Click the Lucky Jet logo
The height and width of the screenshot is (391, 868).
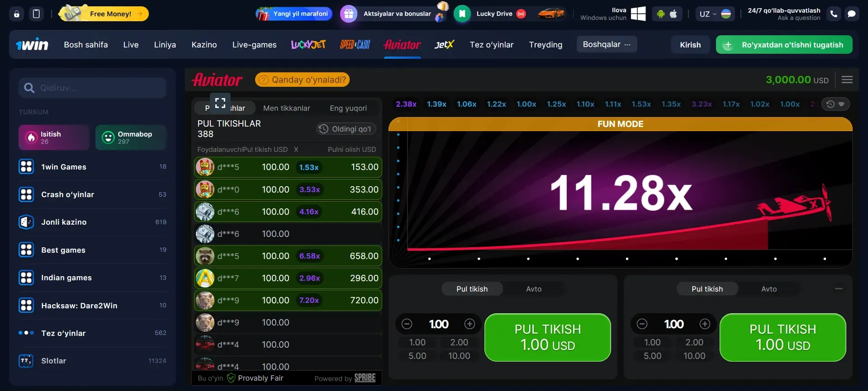point(308,45)
